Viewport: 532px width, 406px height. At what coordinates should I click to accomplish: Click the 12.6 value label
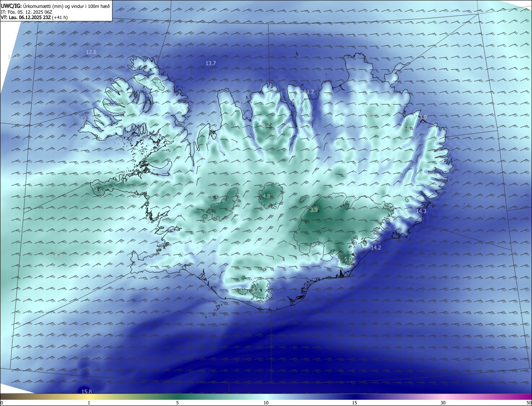click(91, 52)
